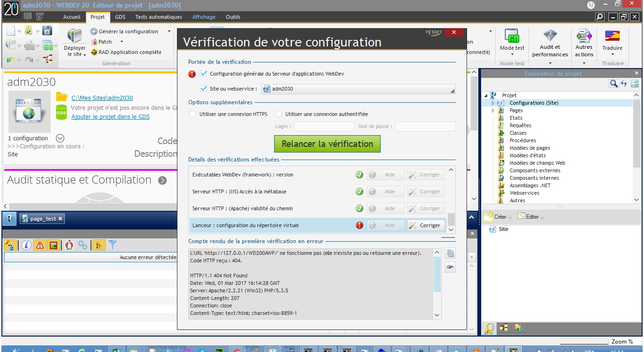This screenshot has height=352, width=644.
Task: Open Tests automatiques ribbon tab
Action: [x=159, y=17]
